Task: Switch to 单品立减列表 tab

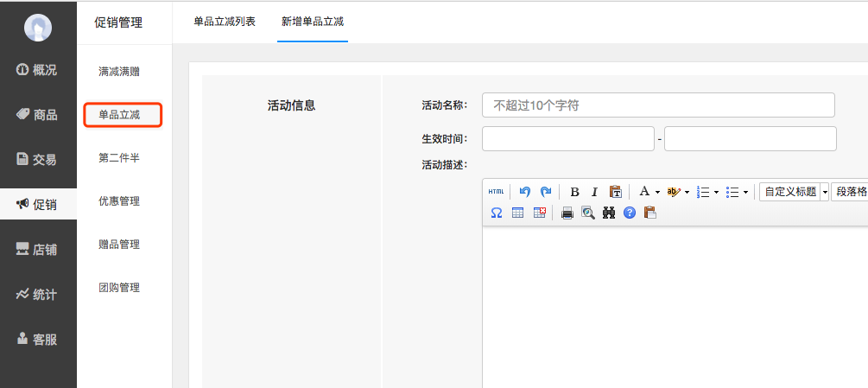Action: click(x=225, y=22)
